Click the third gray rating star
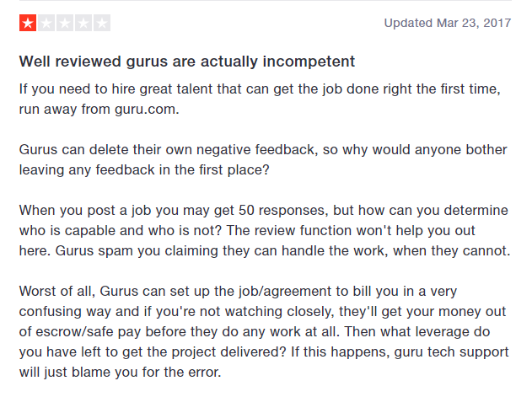 point(65,24)
